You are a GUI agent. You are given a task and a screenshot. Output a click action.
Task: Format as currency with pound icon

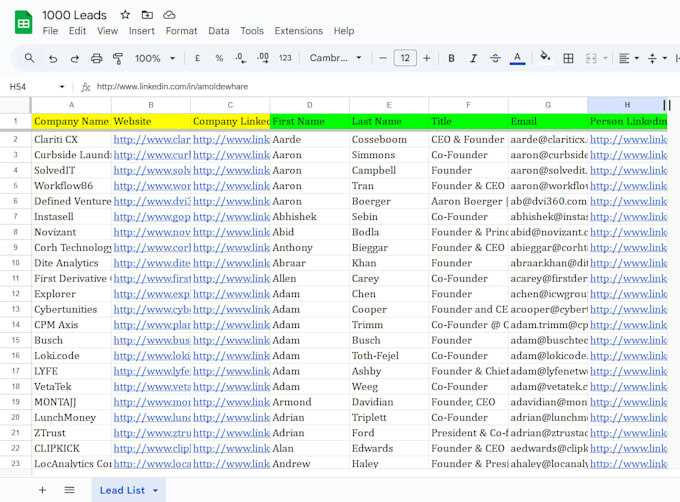coord(197,58)
